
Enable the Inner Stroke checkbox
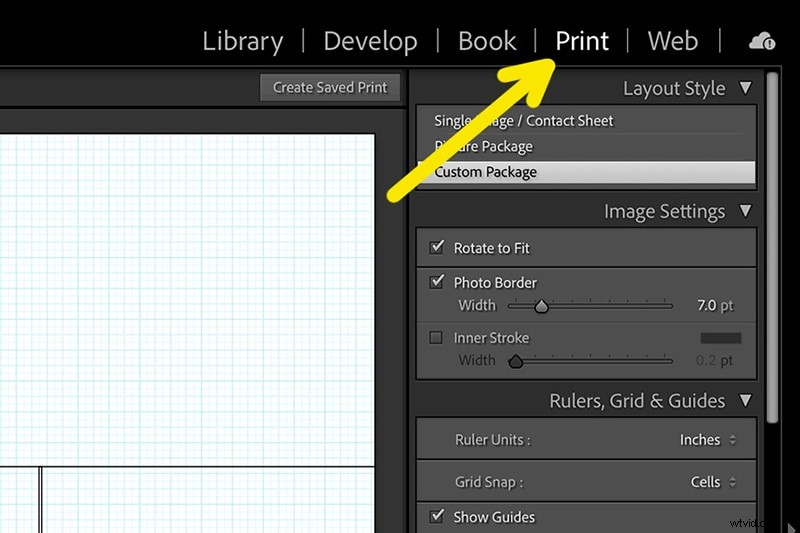click(x=436, y=337)
